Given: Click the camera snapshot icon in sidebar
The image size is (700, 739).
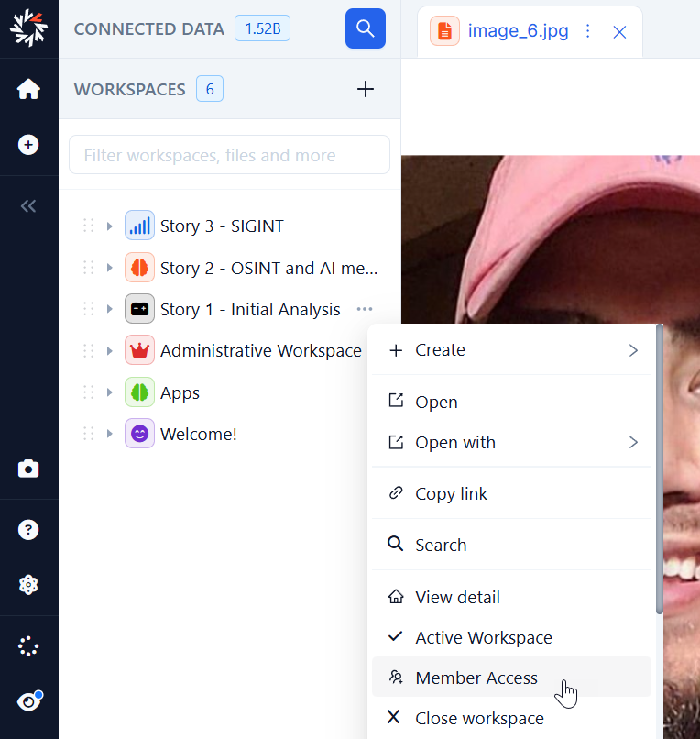Looking at the screenshot, I should coord(28,469).
